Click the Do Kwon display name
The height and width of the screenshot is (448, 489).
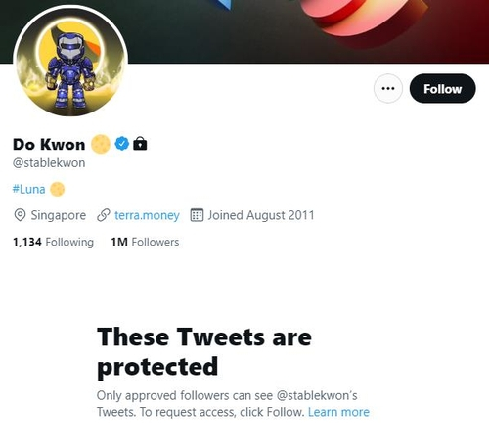49,144
